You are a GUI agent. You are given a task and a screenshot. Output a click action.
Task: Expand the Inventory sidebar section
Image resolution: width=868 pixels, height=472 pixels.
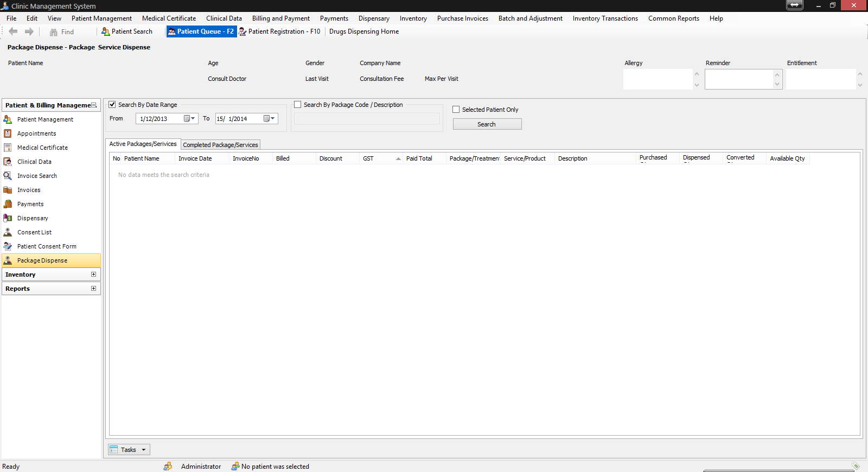coord(94,275)
